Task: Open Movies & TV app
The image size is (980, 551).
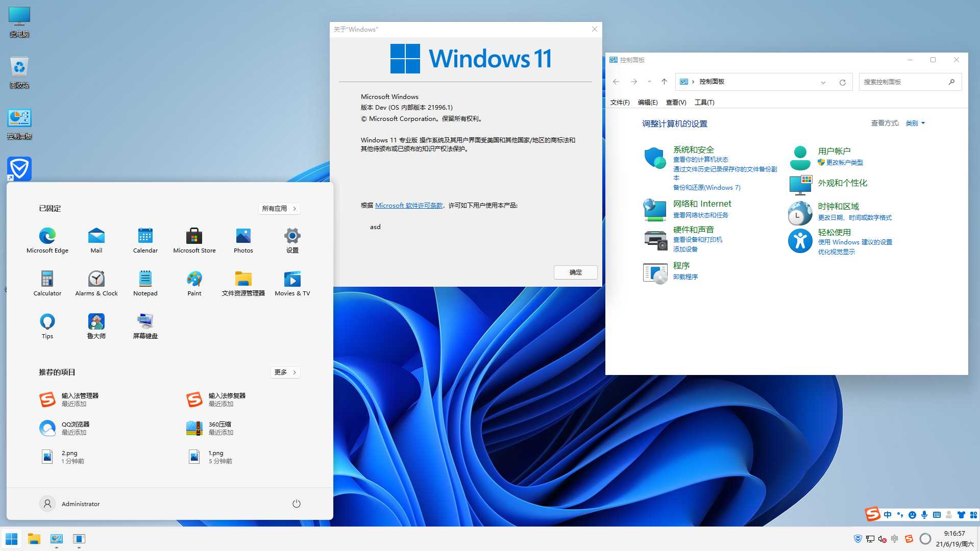Action: pyautogui.click(x=292, y=279)
